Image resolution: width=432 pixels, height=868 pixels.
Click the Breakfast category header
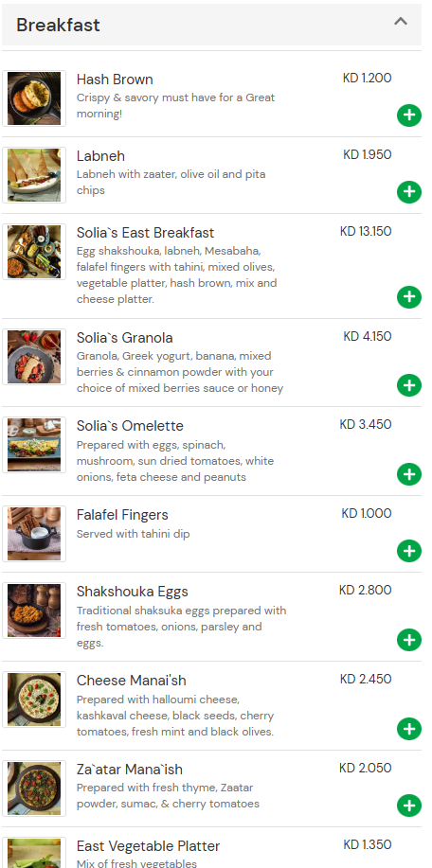coord(211,25)
